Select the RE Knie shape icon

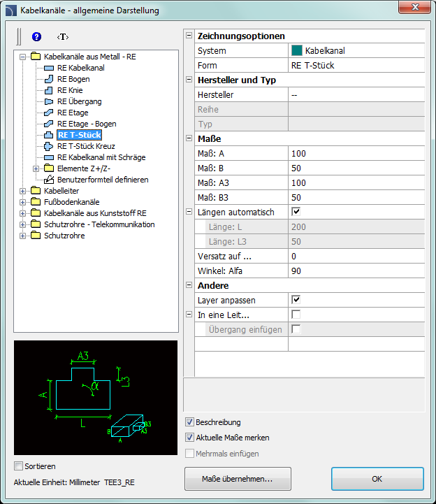[x=49, y=90]
